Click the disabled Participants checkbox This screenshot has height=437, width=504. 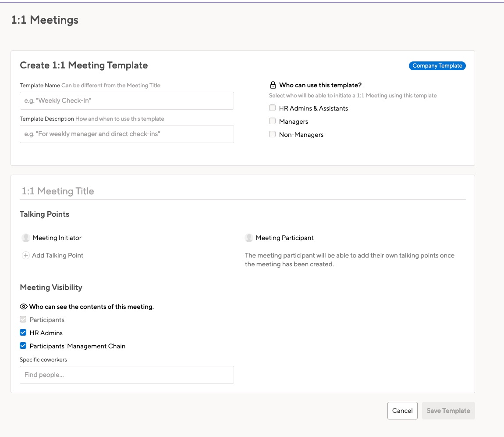(x=23, y=319)
